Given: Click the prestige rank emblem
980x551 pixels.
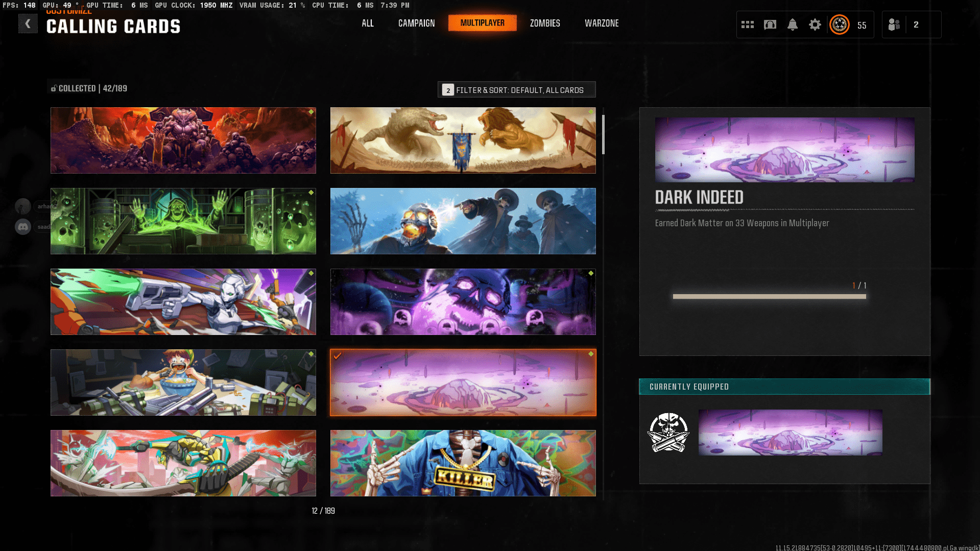Looking at the screenshot, I should [x=839, y=25].
